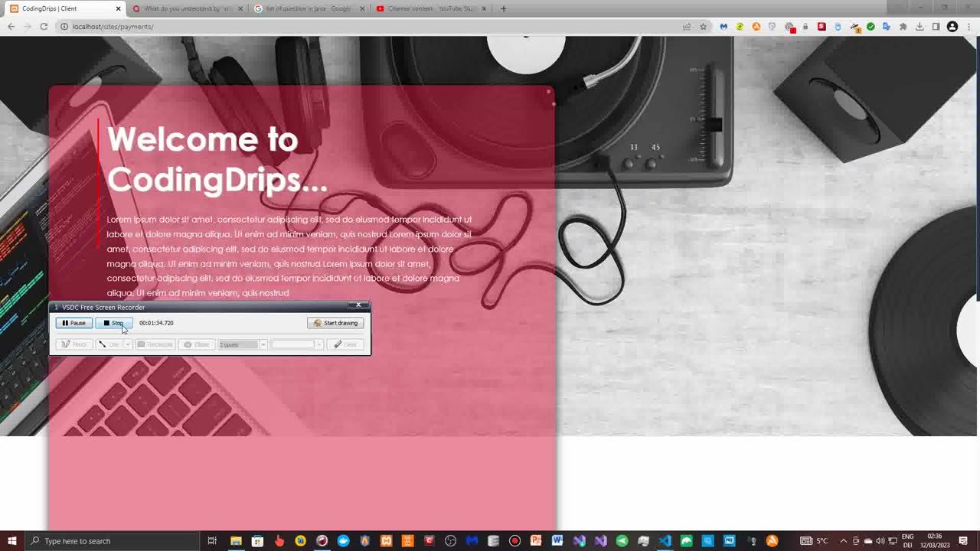Share this page from the address bar
The height and width of the screenshot is (551, 980).
(x=687, y=27)
